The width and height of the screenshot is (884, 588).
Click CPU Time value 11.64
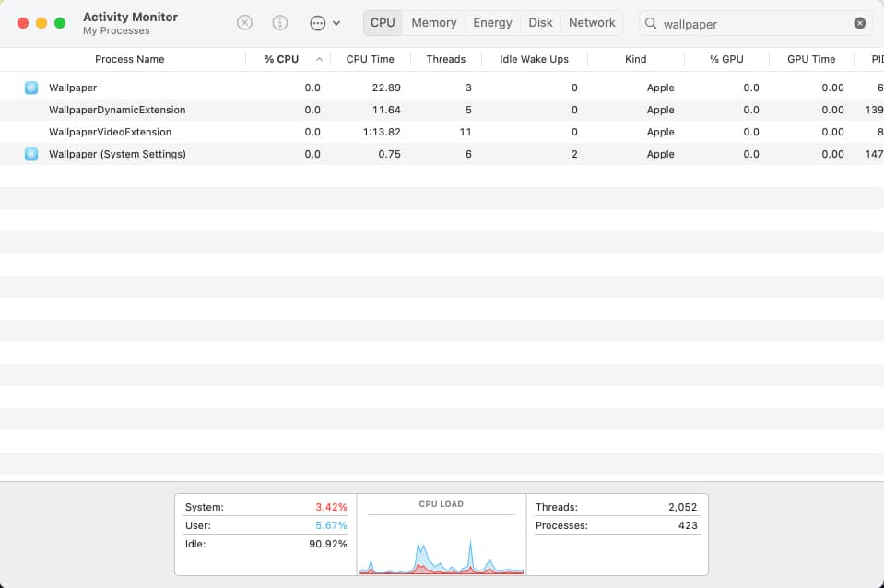386,110
